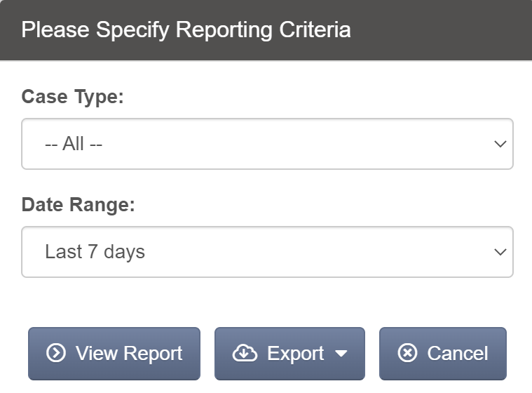The image size is (532, 393).
Task: Select the 'Last 7 days' value text
Action: (95, 252)
